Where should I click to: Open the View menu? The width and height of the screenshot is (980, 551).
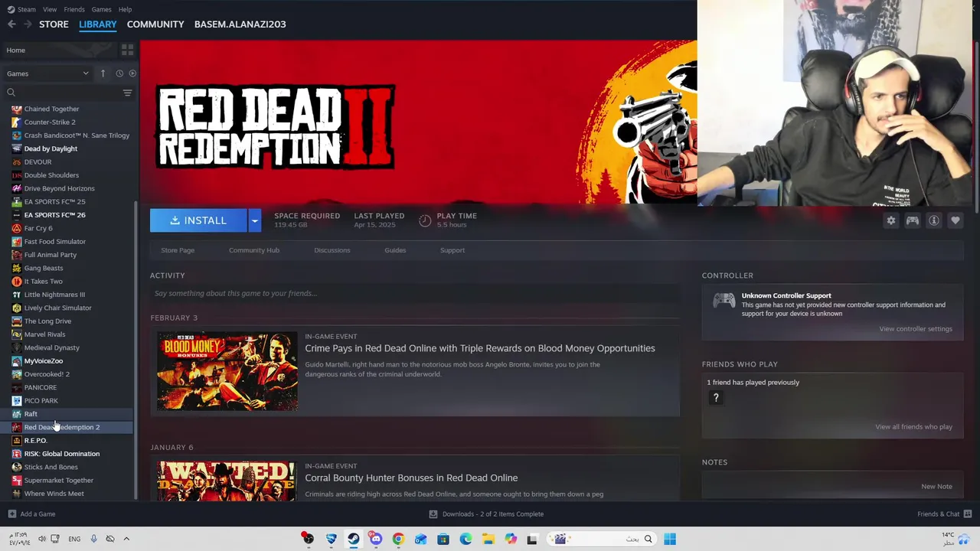(x=50, y=9)
